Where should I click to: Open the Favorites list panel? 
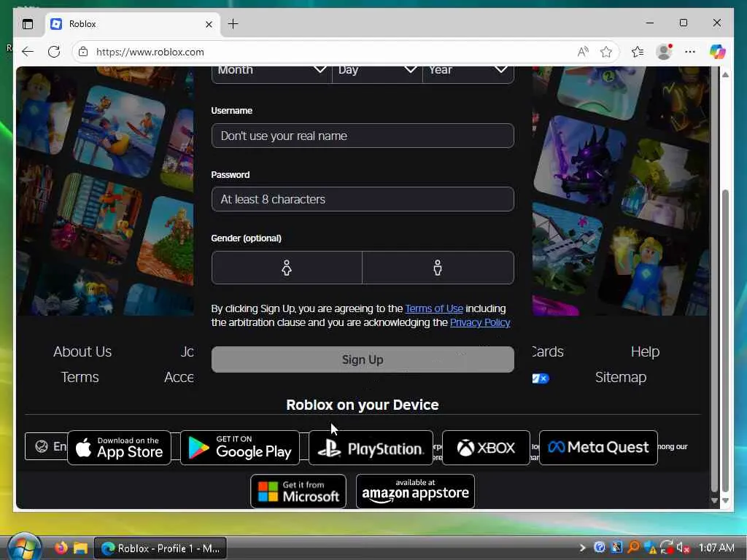click(638, 52)
